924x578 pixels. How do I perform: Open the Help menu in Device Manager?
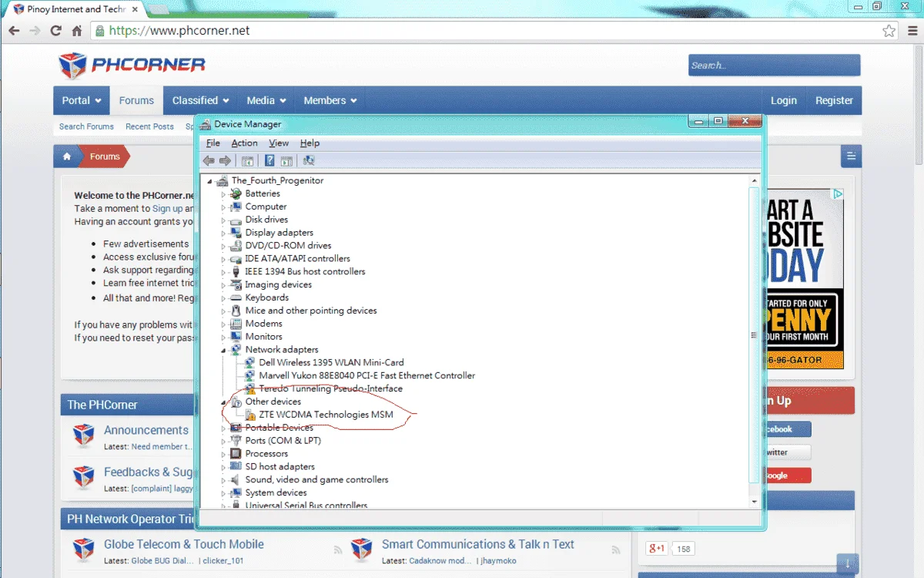(310, 143)
